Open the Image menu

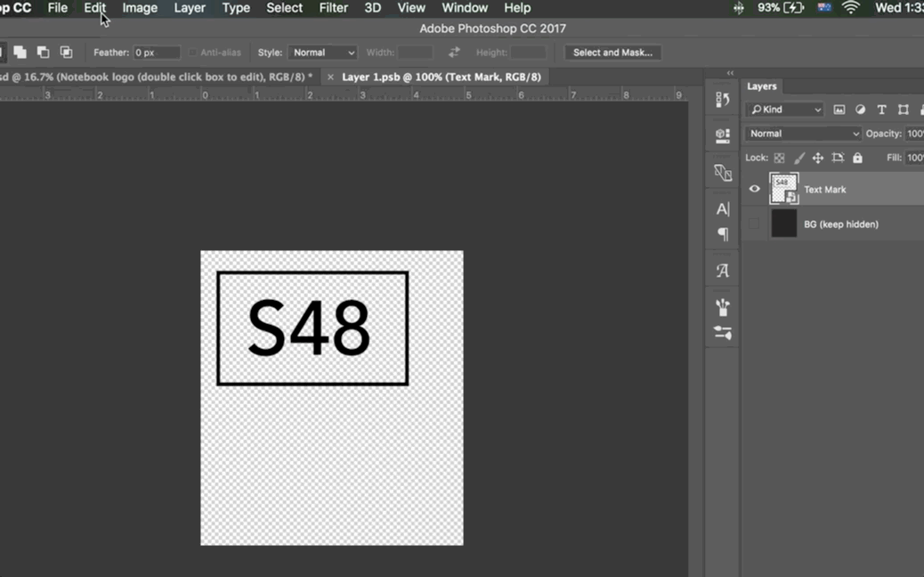point(140,8)
